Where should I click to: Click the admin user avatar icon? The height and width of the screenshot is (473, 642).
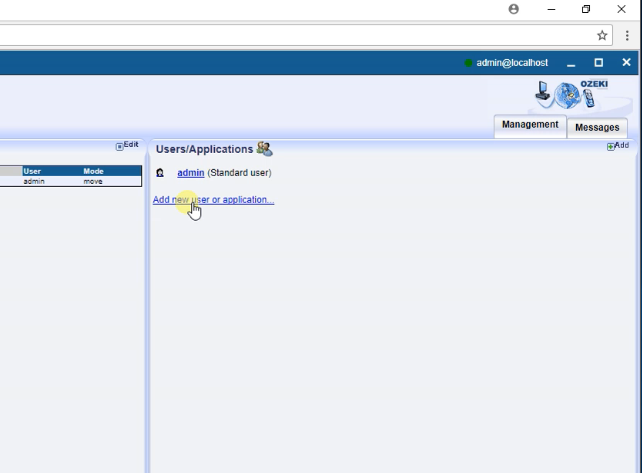pos(160,173)
